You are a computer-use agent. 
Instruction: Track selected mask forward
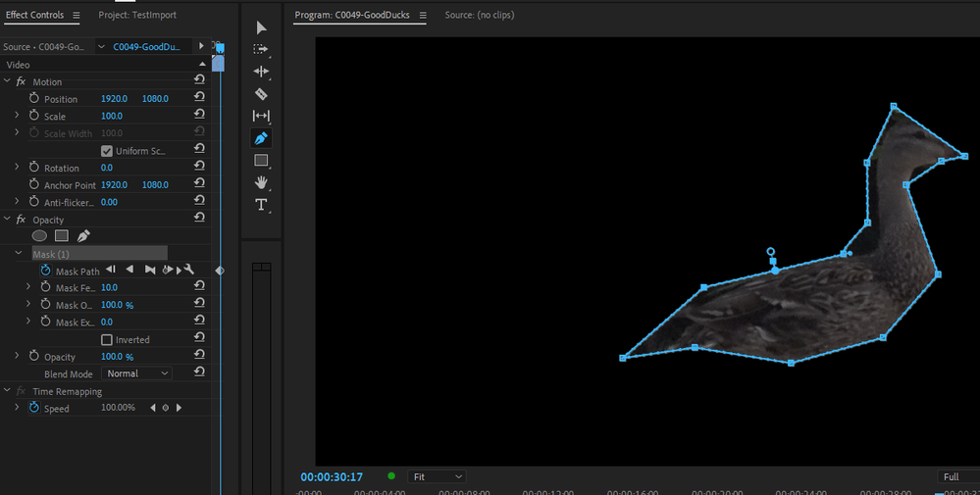click(150, 270)
